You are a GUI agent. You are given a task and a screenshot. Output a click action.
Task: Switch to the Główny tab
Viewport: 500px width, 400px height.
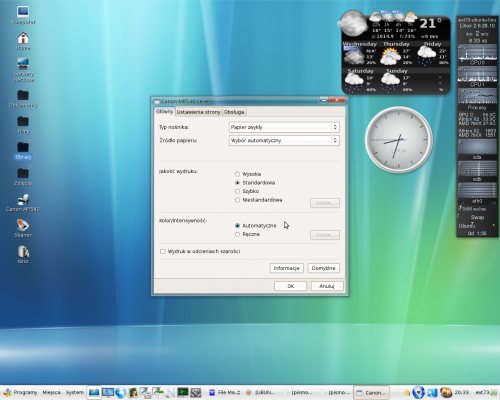(x=164, y=112)
